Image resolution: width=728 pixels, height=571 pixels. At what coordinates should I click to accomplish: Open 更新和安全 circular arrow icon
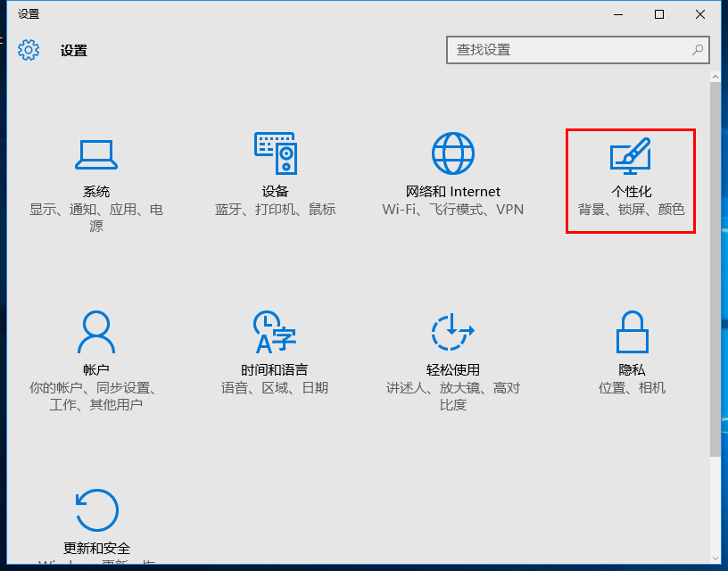tap(96, 510)
